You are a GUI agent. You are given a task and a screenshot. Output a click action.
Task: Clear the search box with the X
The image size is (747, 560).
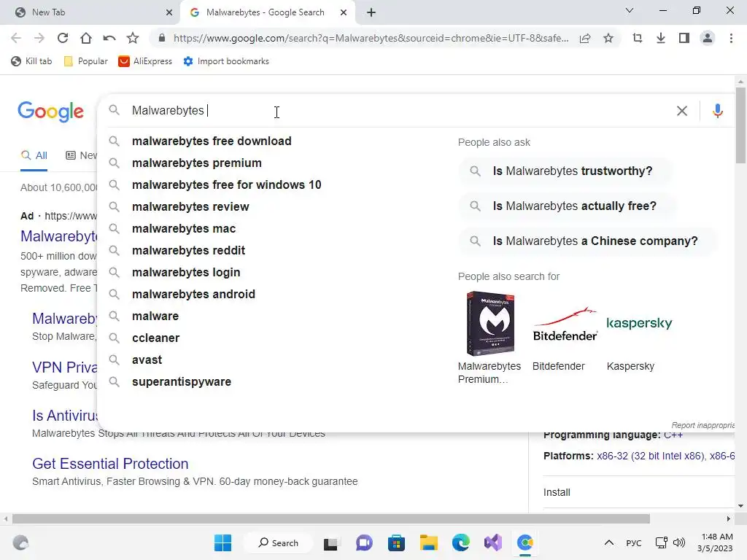(x=682, y=111)
